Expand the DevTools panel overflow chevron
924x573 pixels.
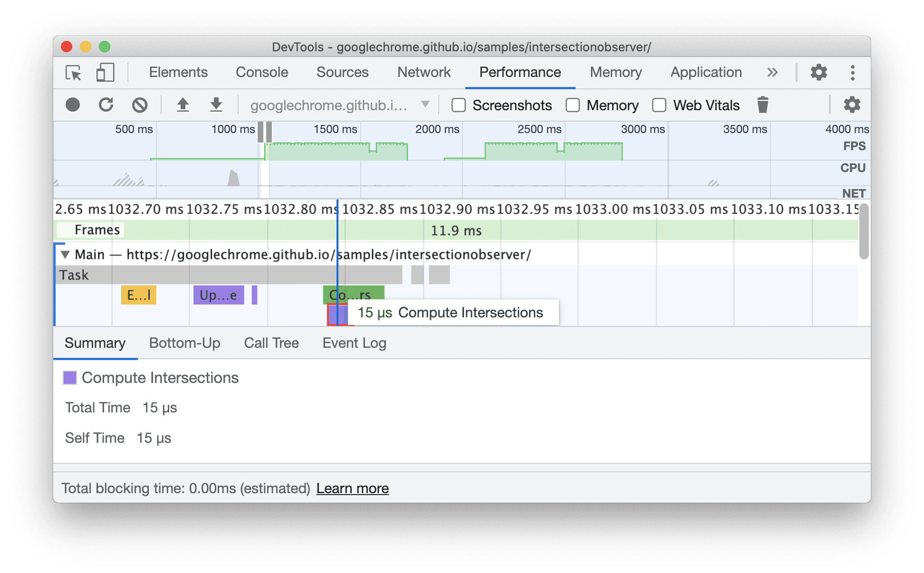click(773, 73)
